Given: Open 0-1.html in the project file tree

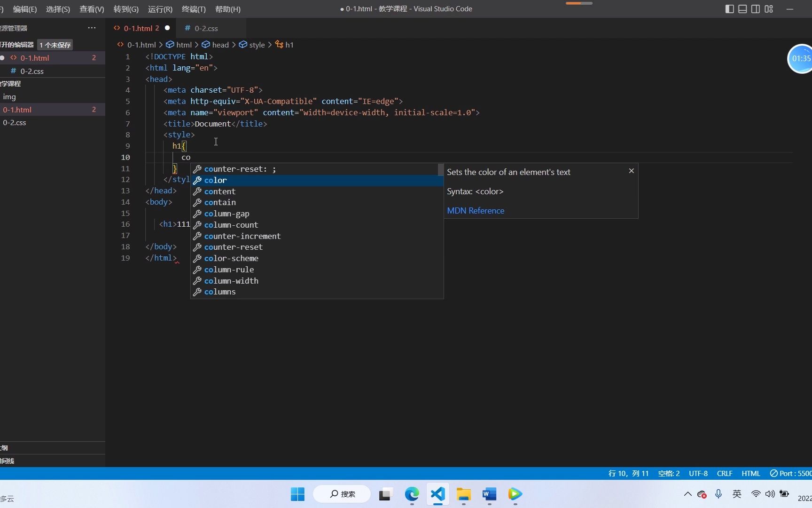Looking at the screenshot, I should click(53, 110).
